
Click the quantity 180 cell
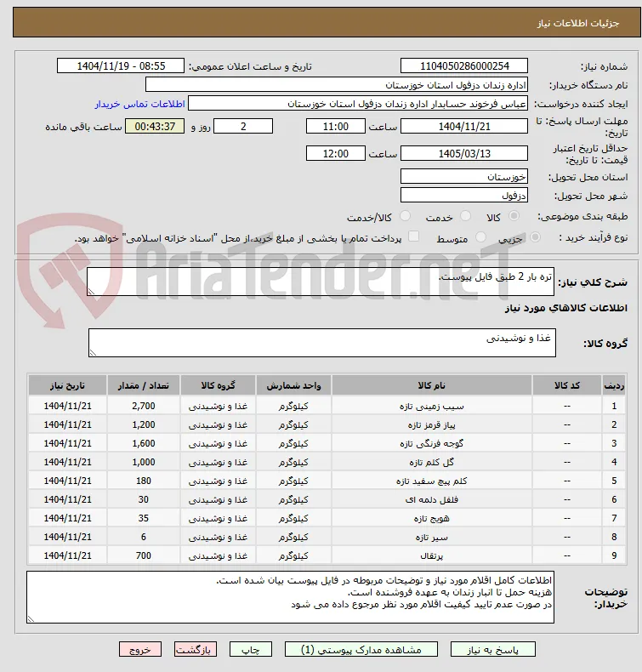[144, 481]
